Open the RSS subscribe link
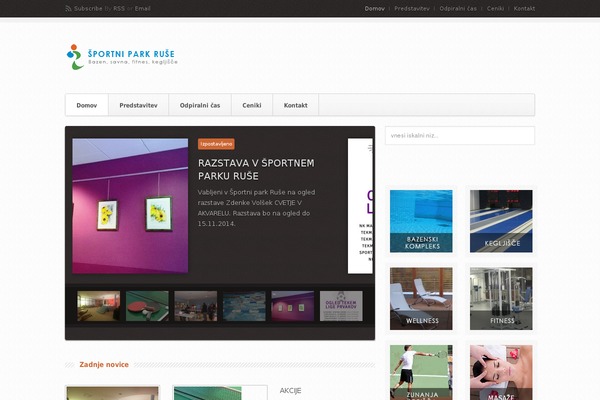The image size is (600, 400). (119, 8)
